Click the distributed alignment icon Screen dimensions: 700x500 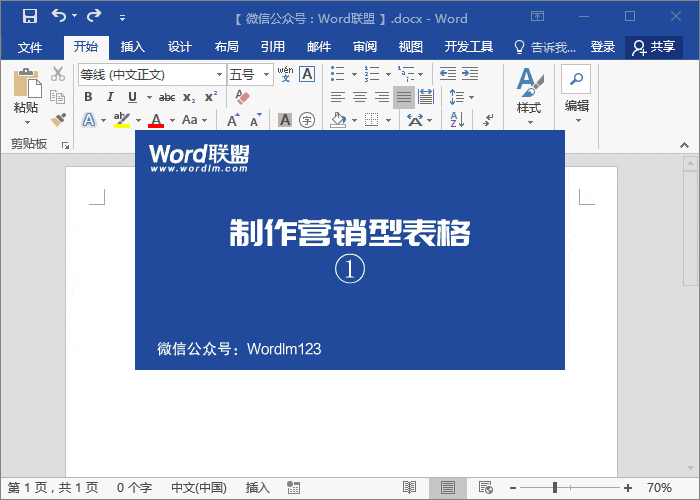426,97
